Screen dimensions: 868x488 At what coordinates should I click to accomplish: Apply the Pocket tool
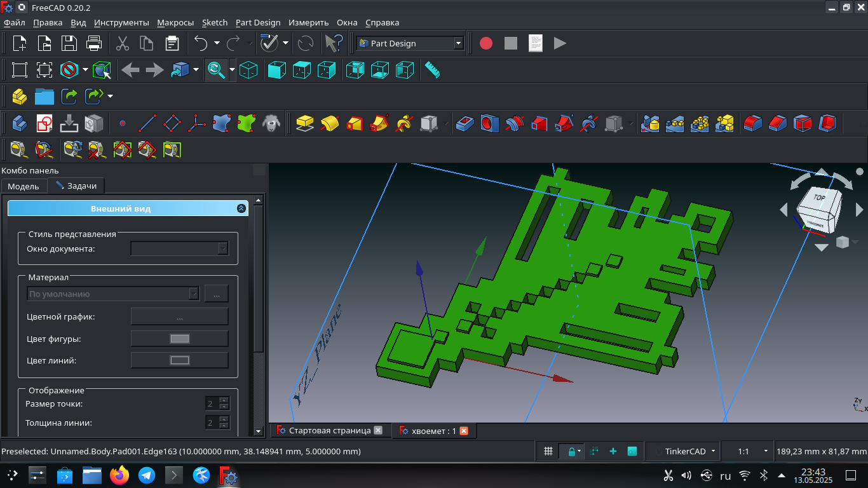(465, 123)
